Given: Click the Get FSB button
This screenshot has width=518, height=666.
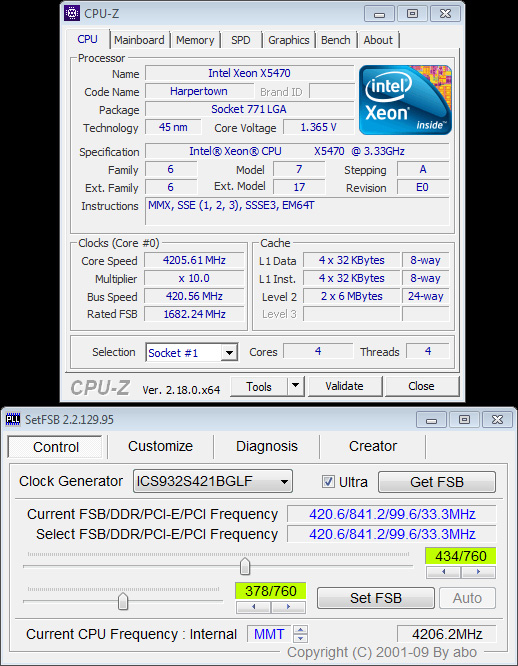Looking at the screenshot, I should [x=436, y=482].
